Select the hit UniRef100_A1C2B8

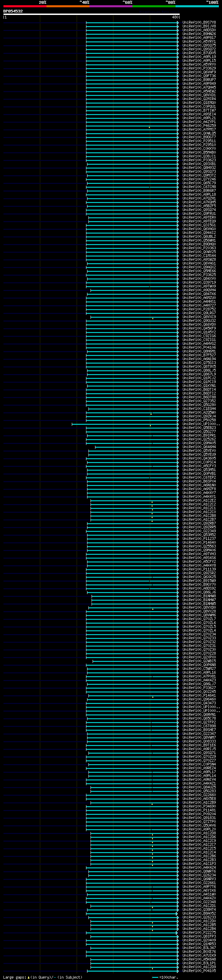pos(199,516)
